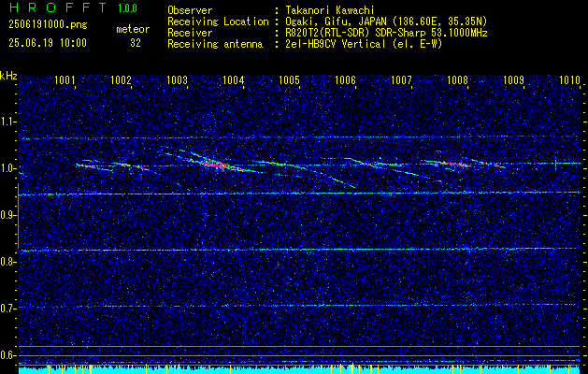Click the 0.7 kHz frequency label

pyautogui.click(x=8, y=309)
